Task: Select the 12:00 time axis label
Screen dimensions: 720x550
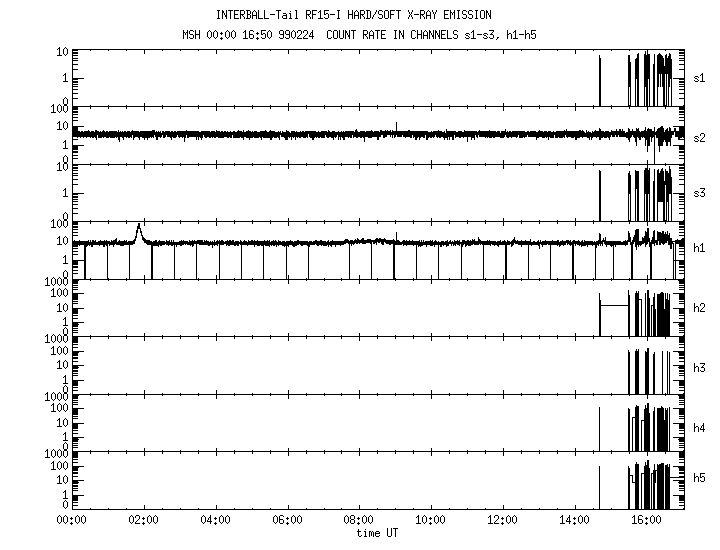Action: pos(502,520)
